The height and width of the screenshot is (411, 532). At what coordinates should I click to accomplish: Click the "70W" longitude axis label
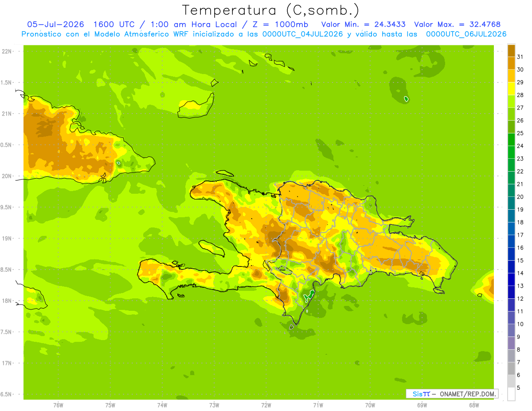tap(370, 405)
